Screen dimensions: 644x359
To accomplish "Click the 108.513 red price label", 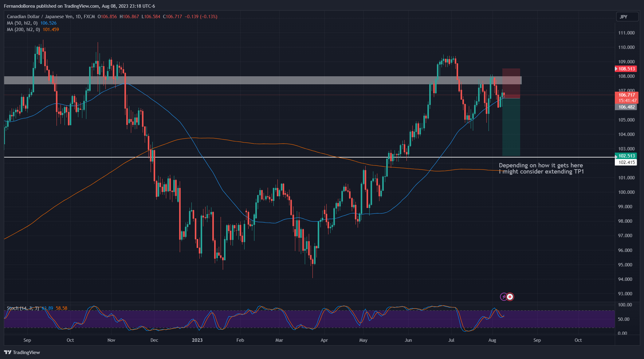I will tap(626, 69).
